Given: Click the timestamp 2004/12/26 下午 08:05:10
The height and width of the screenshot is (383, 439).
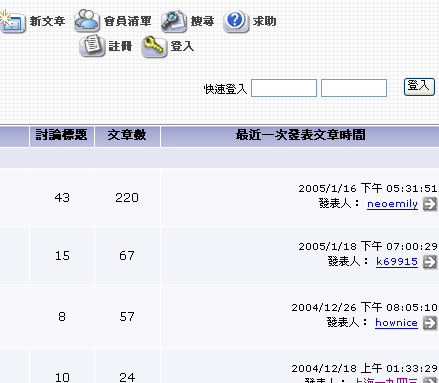Looking at the screenshot, I should coord(364,307).
